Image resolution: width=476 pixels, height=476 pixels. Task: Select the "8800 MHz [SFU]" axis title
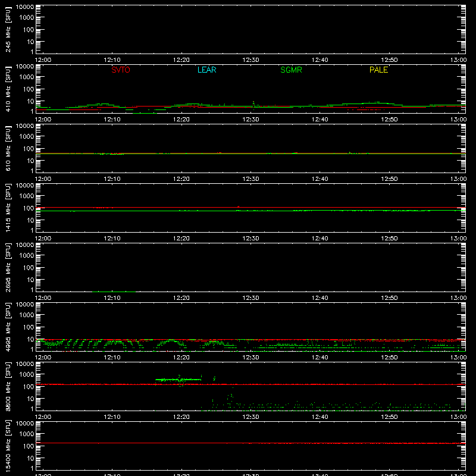tap(8, 386)
